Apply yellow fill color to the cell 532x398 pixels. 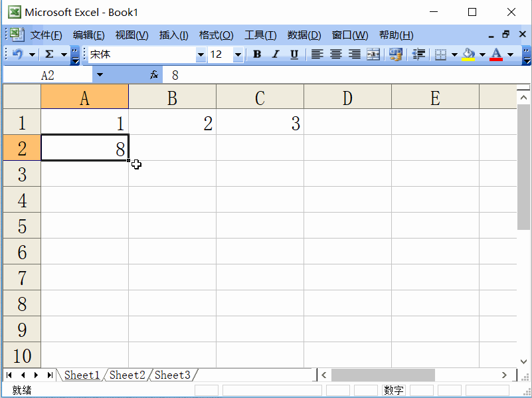[x=469, y=54]
